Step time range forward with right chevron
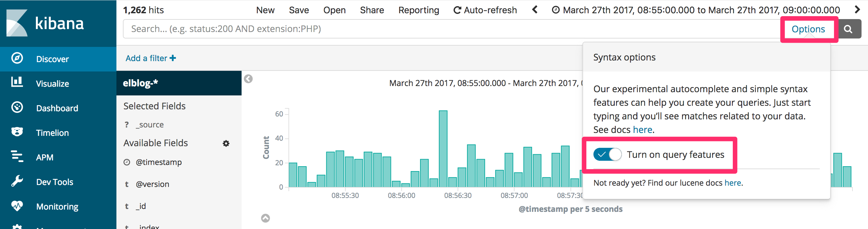The height and width of the screenshot is (229, 868). pyautogui.click(x=858, y=10)
